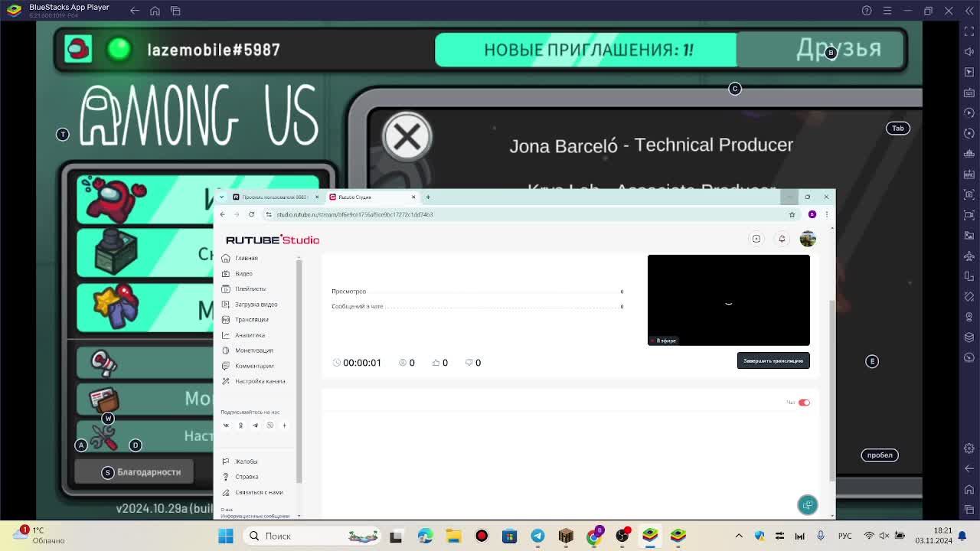Image resolution: width=980 pixels, height=551 pixels.
Task: Open the Rutube profile avatar
Action: [808, 239]
